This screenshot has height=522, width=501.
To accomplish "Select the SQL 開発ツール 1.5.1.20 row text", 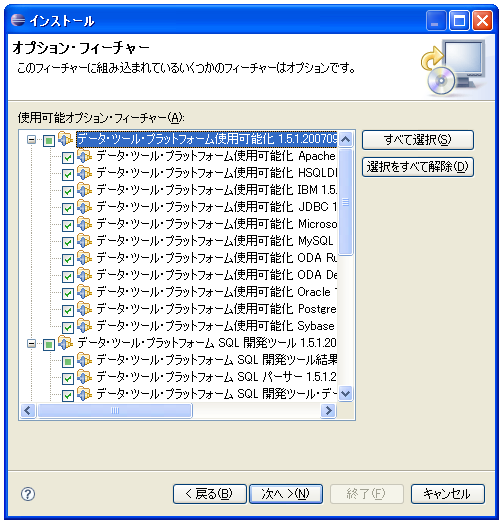I will coord(207,343).
